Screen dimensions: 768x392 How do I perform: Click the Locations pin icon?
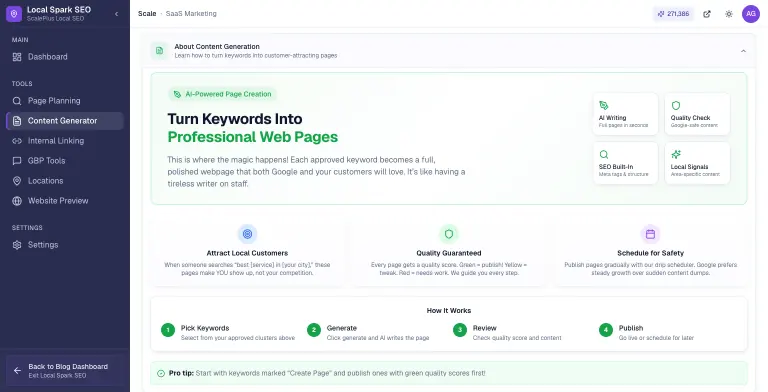[17, 181]
